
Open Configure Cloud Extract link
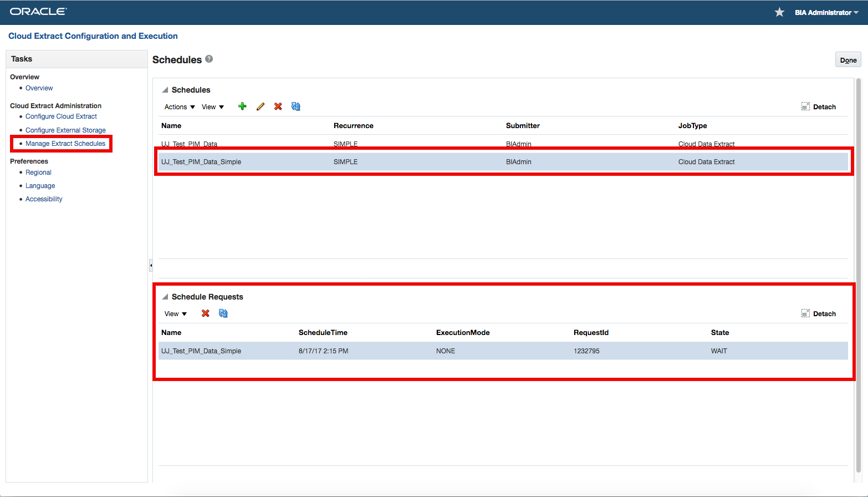61,116
